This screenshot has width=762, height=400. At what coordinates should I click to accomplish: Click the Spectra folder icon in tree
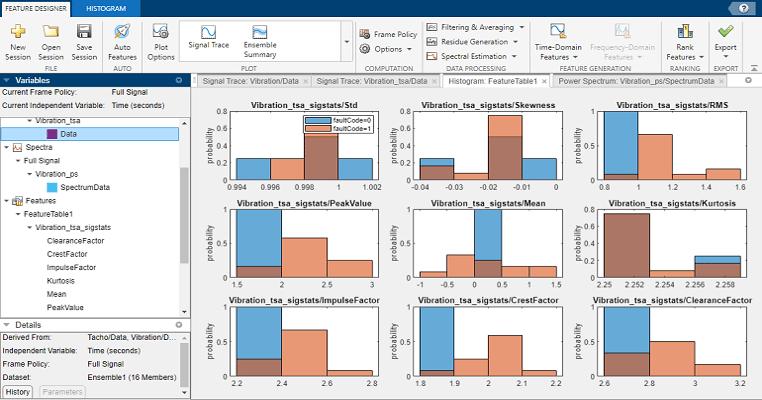[x=17, y=147]
